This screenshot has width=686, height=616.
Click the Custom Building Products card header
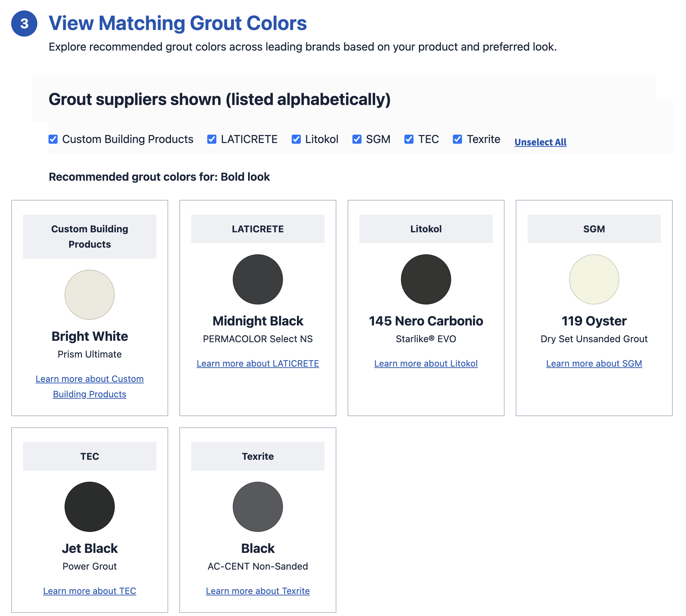[90, 236]
